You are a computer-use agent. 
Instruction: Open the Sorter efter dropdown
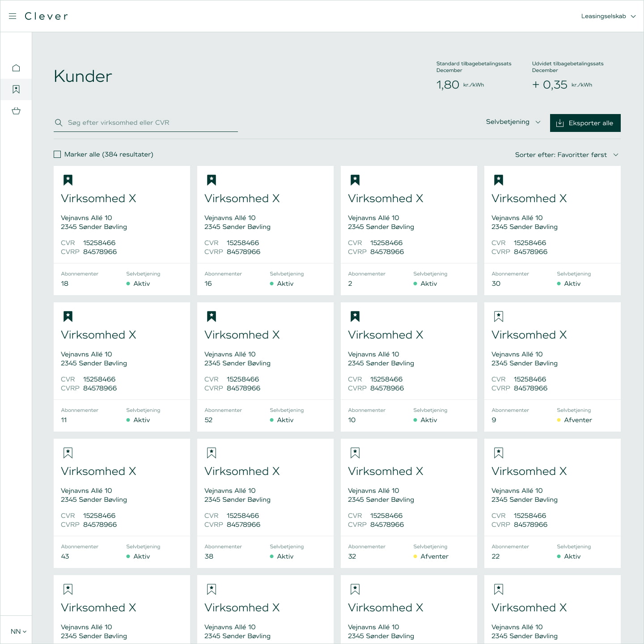(566, 155)
